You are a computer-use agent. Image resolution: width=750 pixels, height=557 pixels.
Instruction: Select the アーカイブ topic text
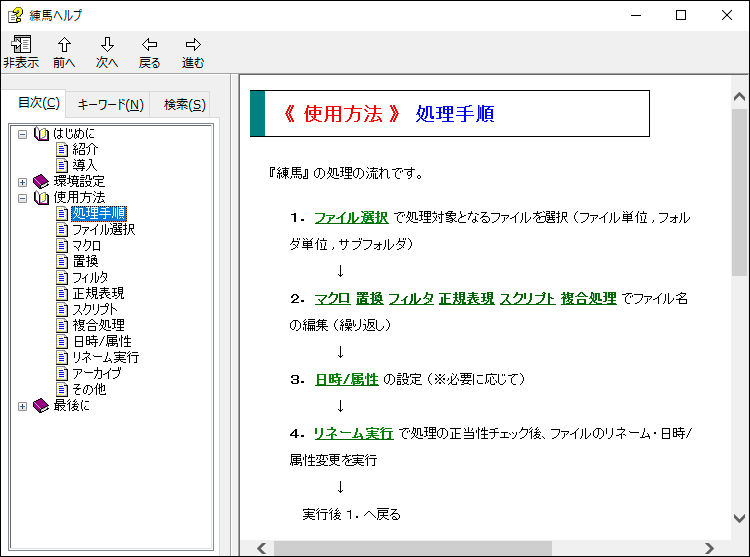pyautogui.click(x=97, y=373)
